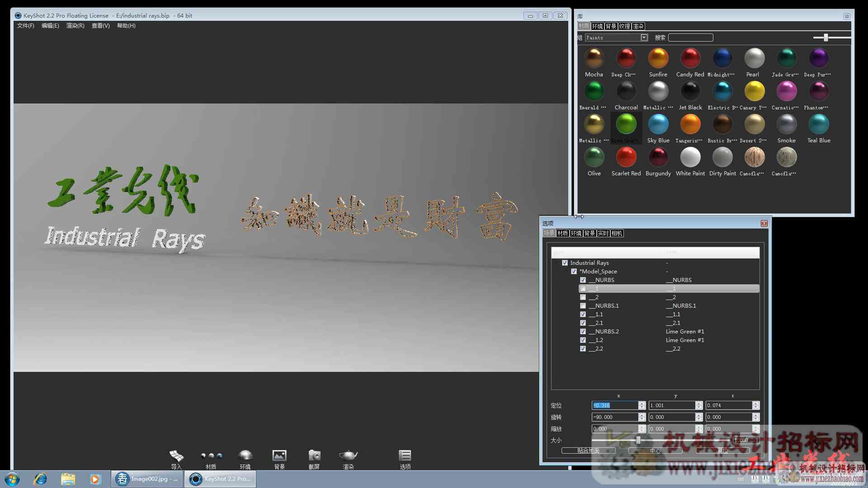Click the stepper on position (定位) Z field

[x=756, y=405]
